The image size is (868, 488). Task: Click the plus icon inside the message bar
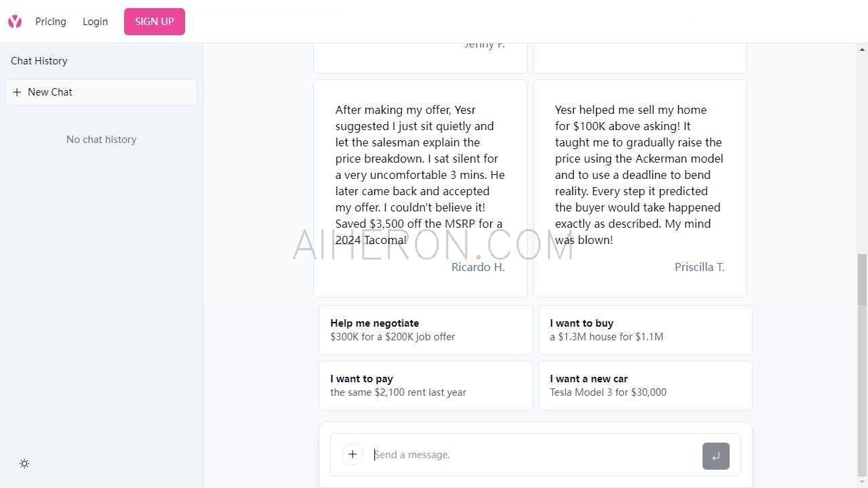[x=352, y=454]
